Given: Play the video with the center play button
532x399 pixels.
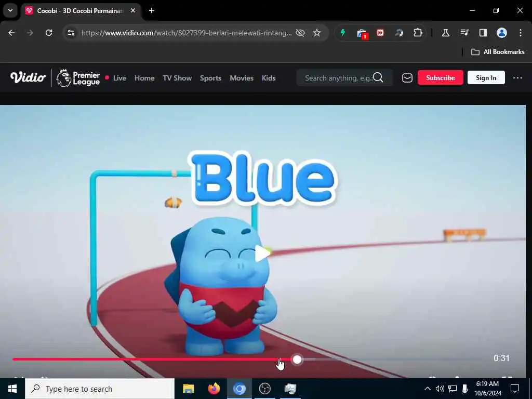Looking at the screenshot, I should [262, 254].
